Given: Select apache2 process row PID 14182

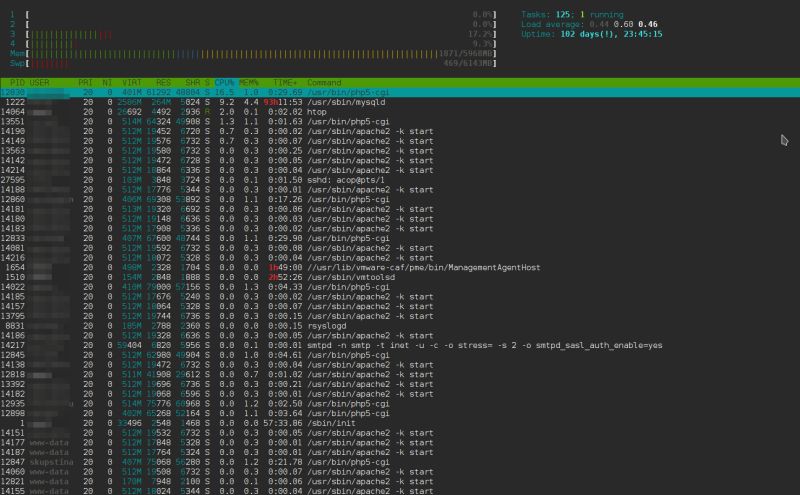Looking at the screenshot, I should point(400,394).
